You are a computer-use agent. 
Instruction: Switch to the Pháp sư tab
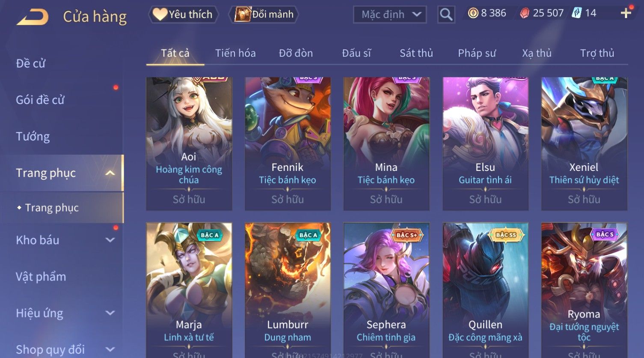477,53
